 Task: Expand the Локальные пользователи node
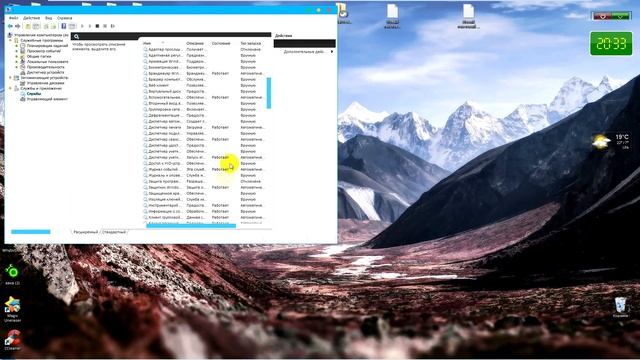(x=17, y=62)
